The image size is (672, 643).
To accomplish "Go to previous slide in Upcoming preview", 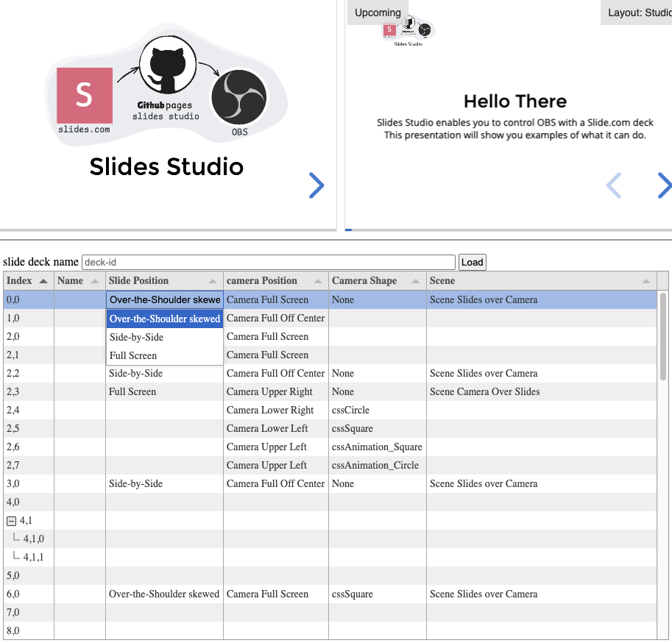I will point(614,185).
